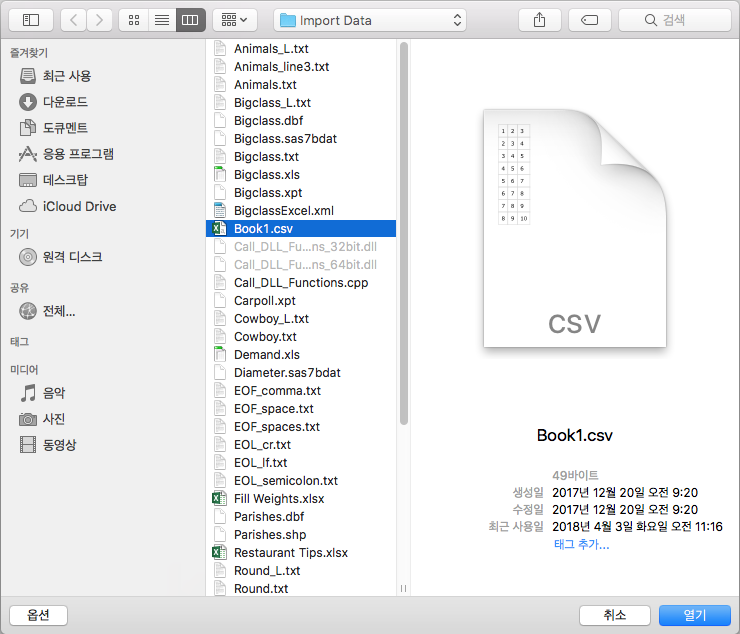Select file EOF_spaces.txt
This screenshot has height=634, width=740.
pyautogui.click(x=301, y=426)
